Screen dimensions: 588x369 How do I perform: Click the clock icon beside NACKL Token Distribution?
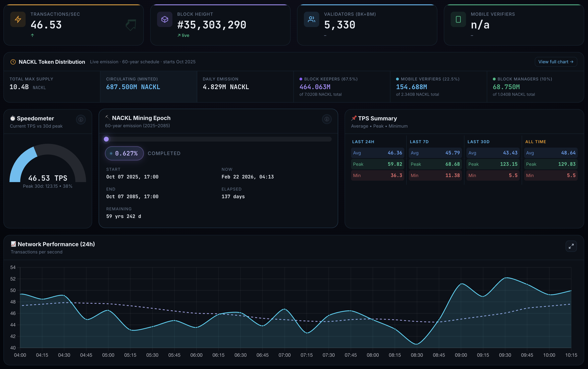pyautogui.click(x=13, y=62)
